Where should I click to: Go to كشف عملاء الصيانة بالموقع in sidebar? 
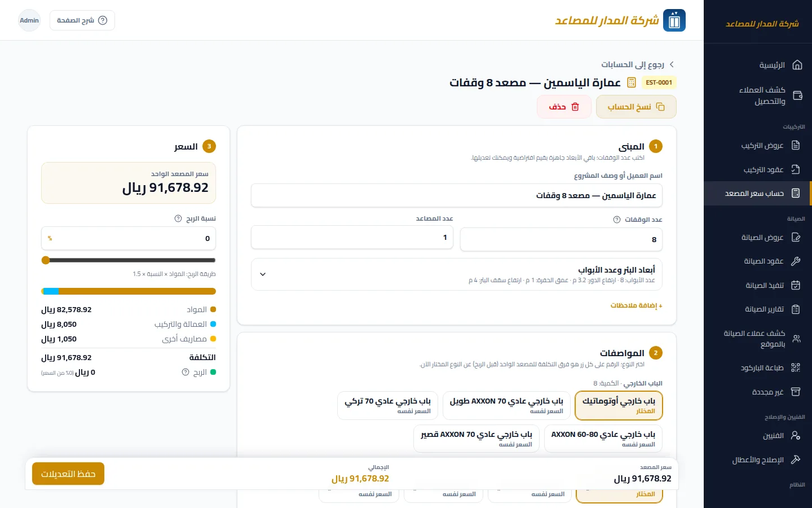757,339
